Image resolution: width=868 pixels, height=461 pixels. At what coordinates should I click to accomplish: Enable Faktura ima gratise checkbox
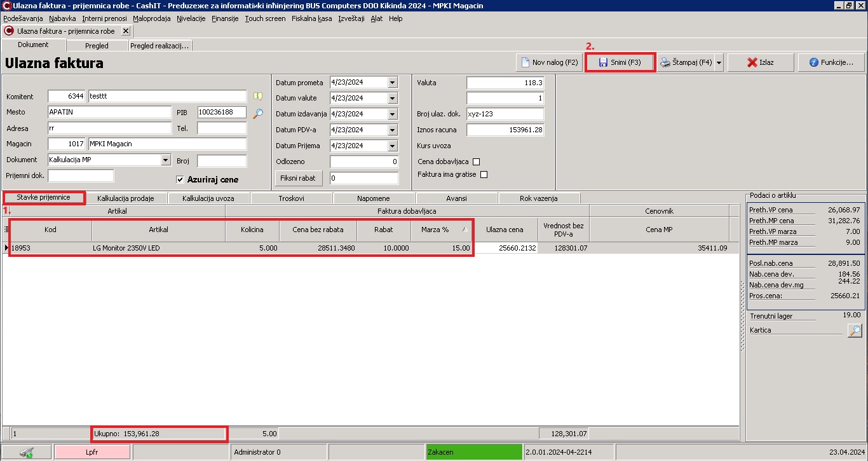coord(484,174)
